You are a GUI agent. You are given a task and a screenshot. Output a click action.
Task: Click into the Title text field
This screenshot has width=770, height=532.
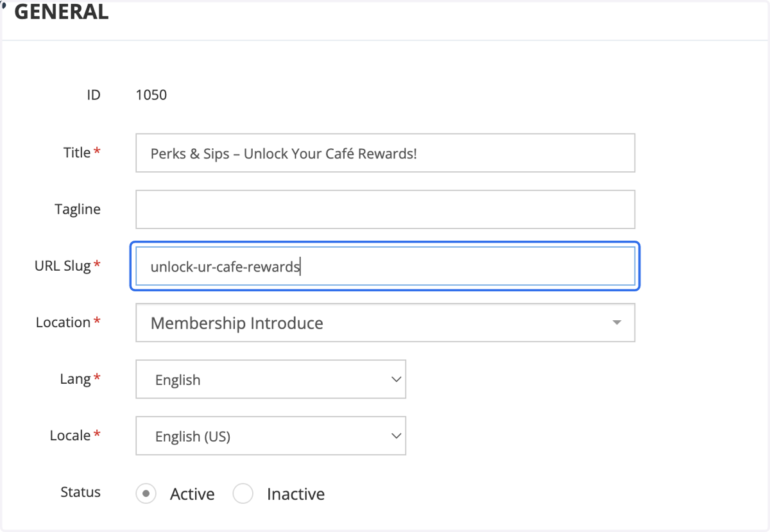click(x=385, y=153)
